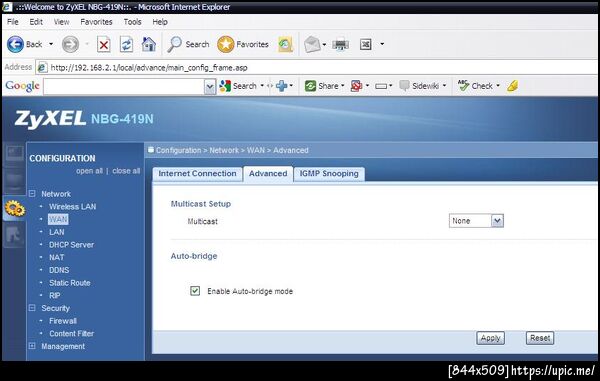Open the Tools menu

132,22
